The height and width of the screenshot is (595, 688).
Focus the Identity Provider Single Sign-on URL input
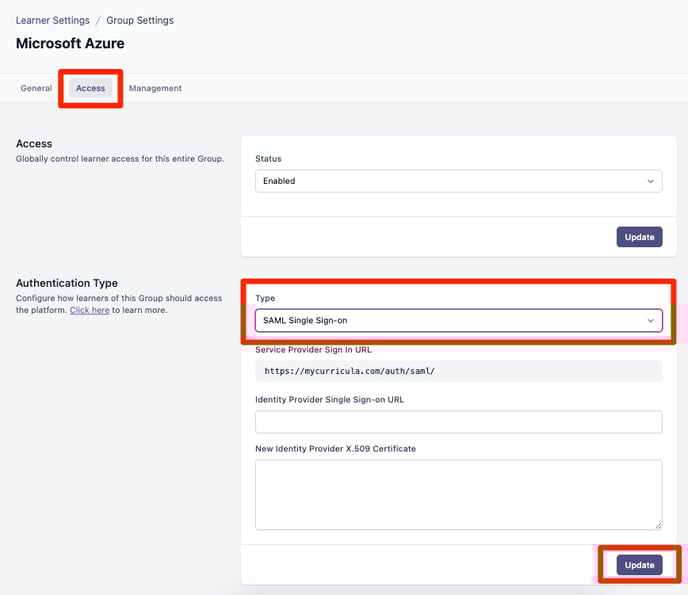click(x=459, y=422)
